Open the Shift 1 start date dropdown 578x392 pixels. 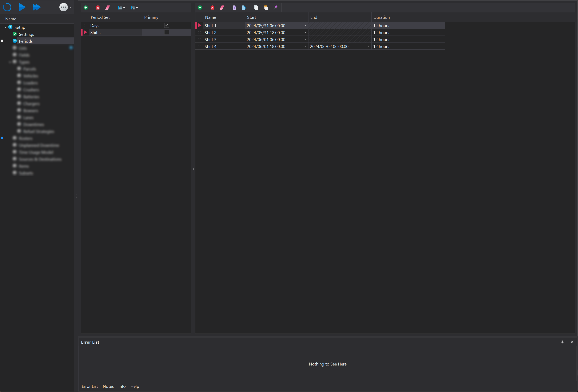(305, 25)
